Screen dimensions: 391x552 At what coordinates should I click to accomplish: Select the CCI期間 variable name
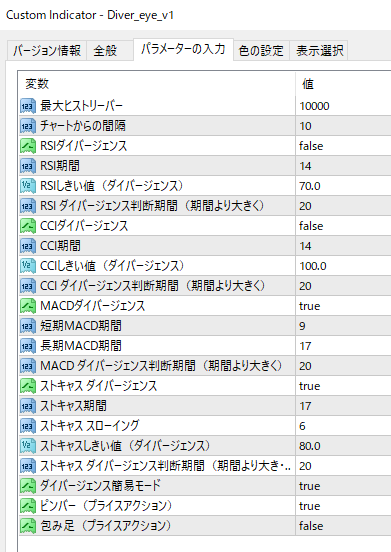point(60,246)
